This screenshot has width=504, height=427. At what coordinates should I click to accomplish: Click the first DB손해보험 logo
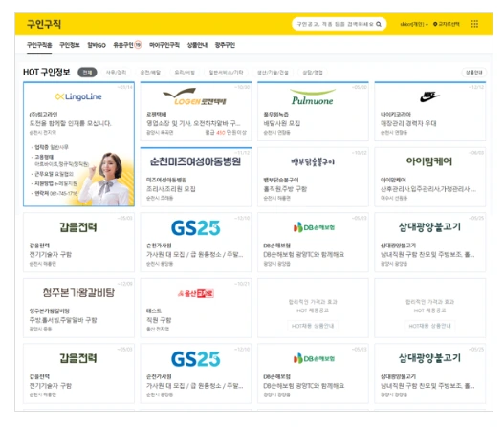(x=314, y=227)
